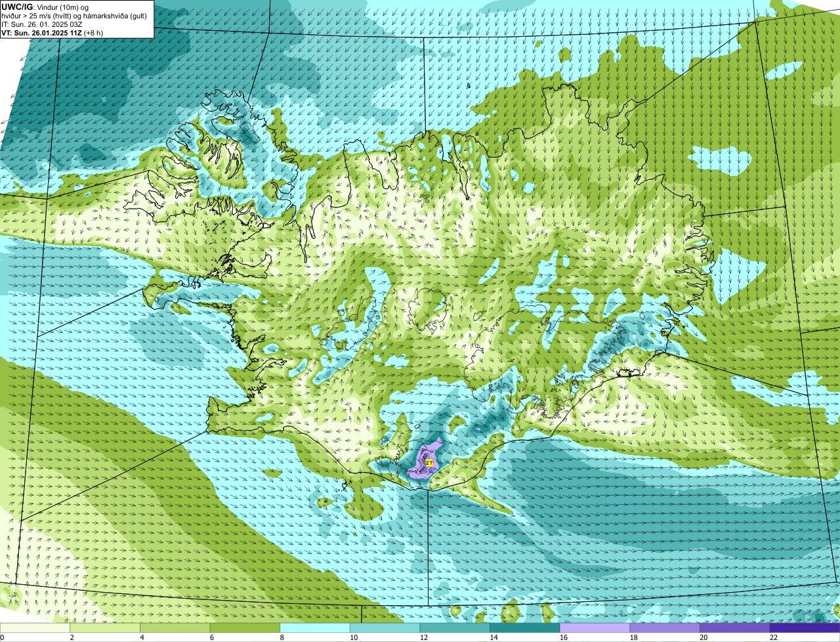Click the scale label '18'

[x=634, y=637]
